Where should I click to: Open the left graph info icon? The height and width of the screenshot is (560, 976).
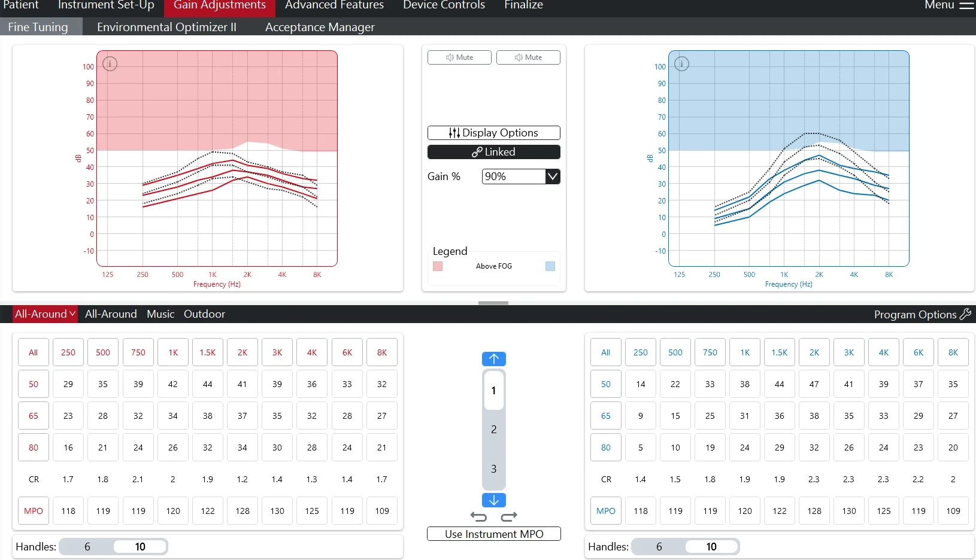tap(110, 63)
